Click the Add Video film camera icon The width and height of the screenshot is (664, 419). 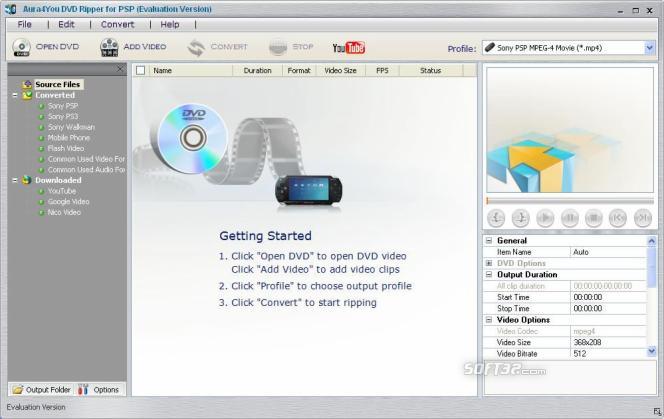coord(109,47)
